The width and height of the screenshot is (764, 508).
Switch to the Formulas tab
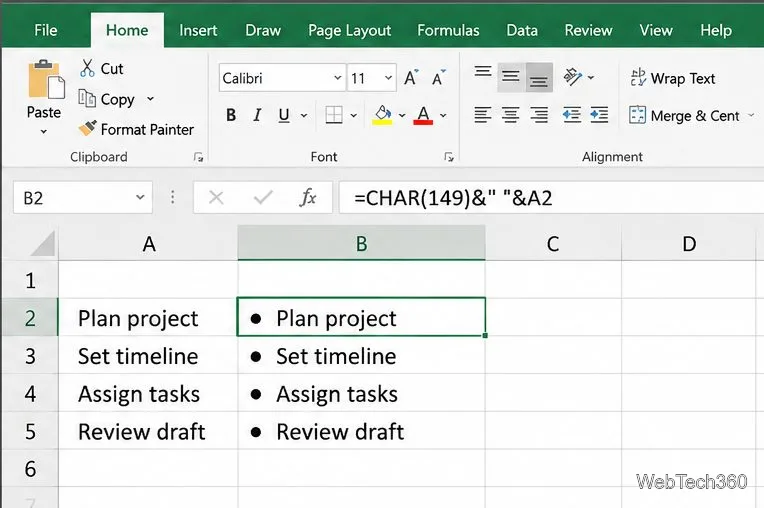pyautogui.click(x=448, y=30)
